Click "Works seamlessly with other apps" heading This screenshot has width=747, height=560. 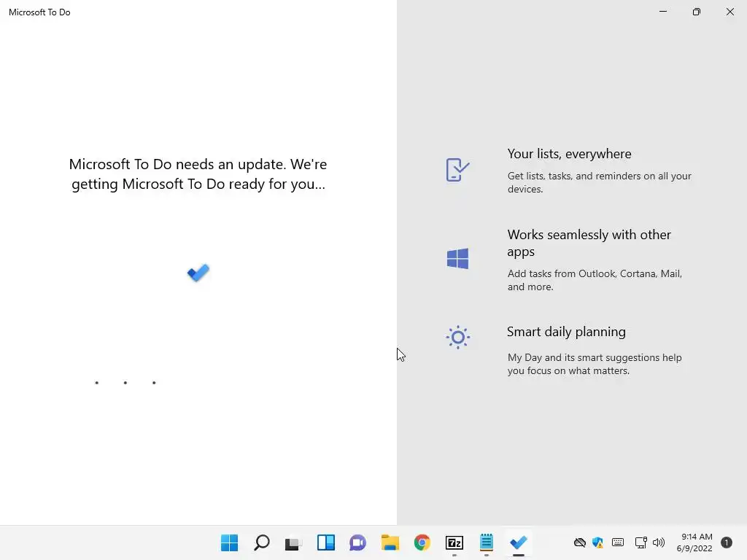[589, 243]
